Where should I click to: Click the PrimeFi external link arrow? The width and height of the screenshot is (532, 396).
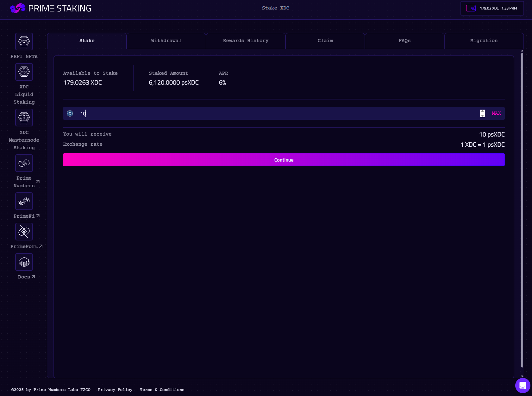click(38, 216)
